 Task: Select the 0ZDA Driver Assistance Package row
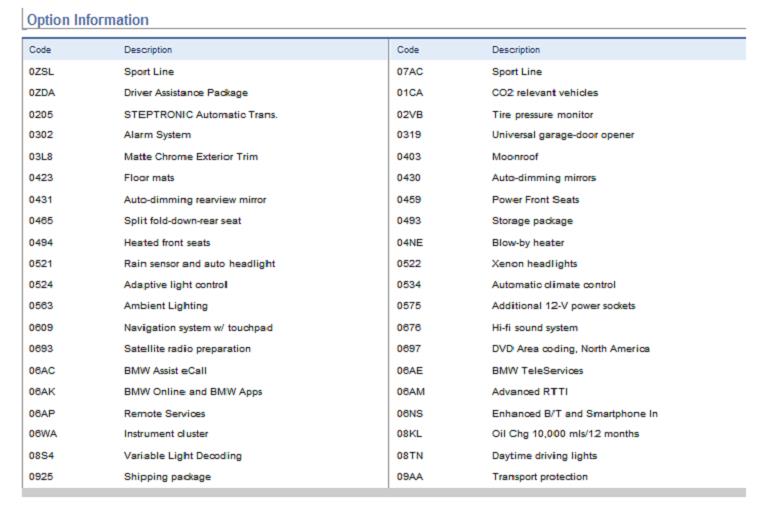(x=185, y=93)
